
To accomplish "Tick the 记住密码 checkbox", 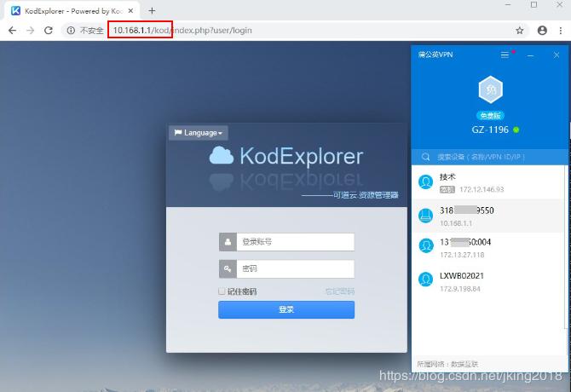I will [x=222, y=291].
